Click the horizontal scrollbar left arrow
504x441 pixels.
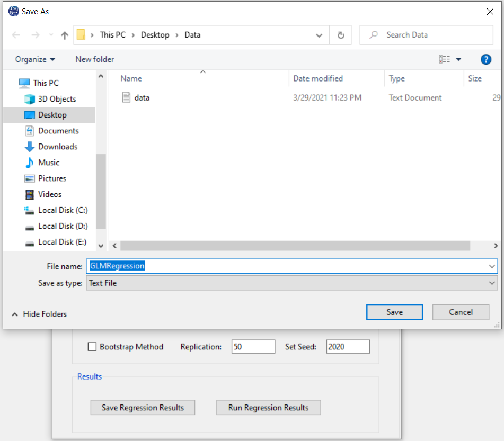pos(115,246)
